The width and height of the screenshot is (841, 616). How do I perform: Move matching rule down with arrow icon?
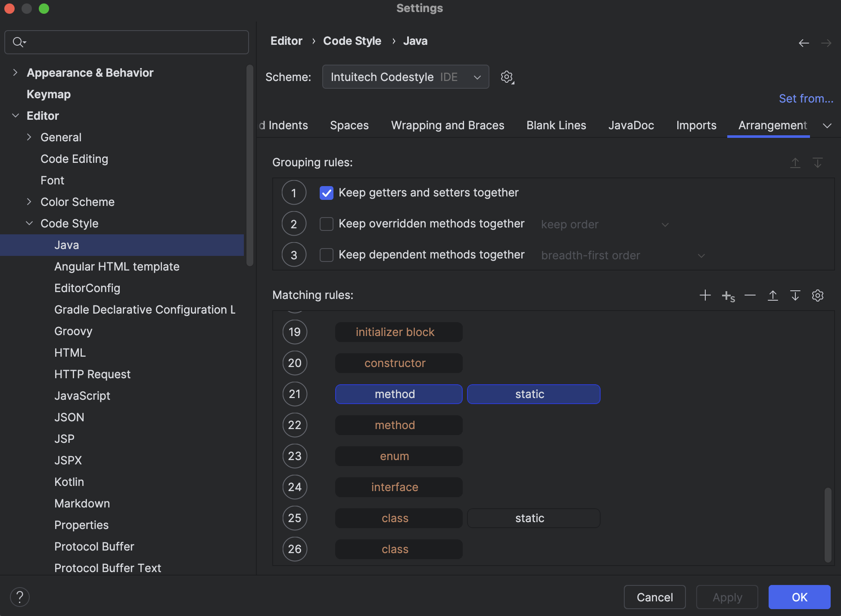(795, 295)
